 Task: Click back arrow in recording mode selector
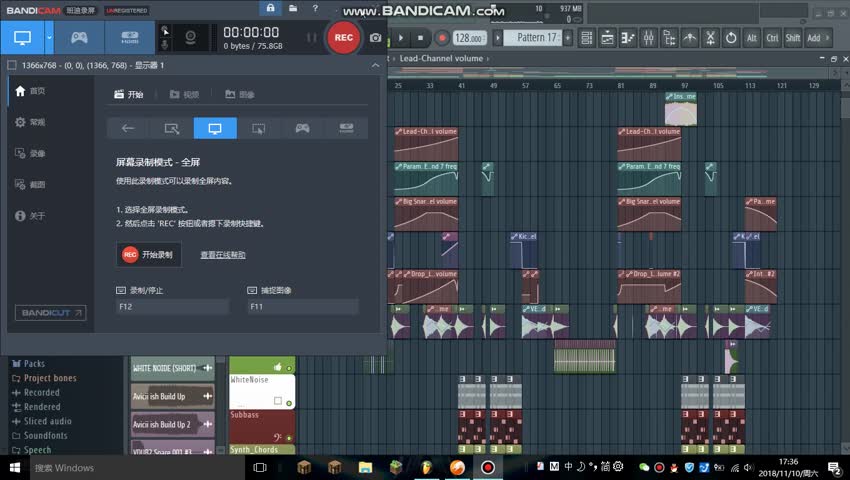tap(128, 128)
